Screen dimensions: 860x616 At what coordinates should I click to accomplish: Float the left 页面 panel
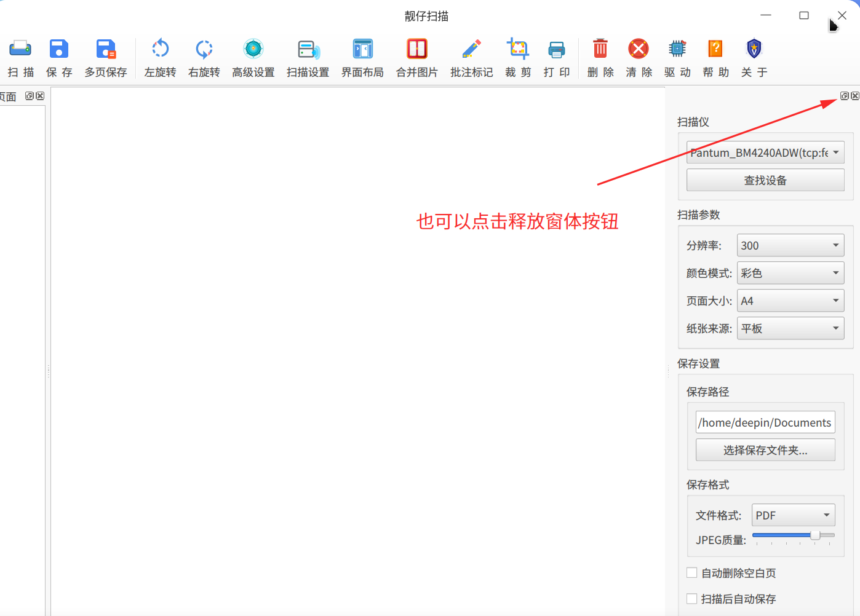point(30,96)
